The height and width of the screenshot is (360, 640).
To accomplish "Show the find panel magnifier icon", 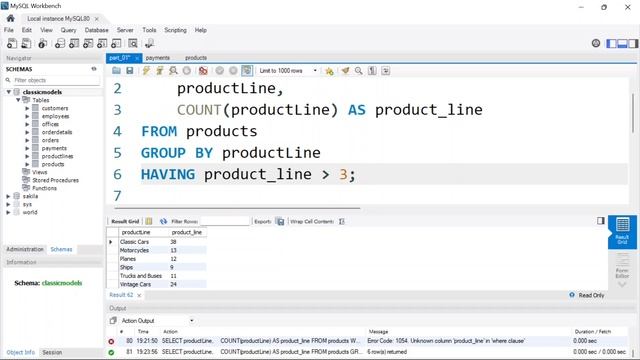I will tap(359, 71).
